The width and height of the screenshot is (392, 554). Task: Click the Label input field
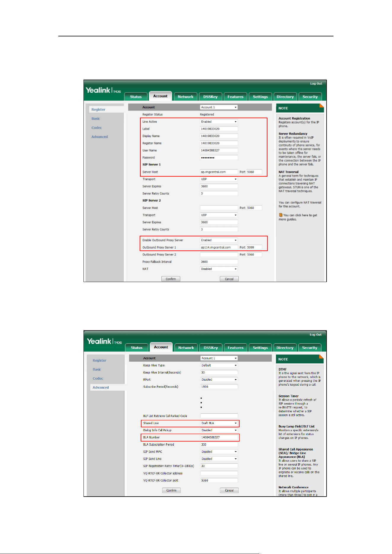pos(219,129)
